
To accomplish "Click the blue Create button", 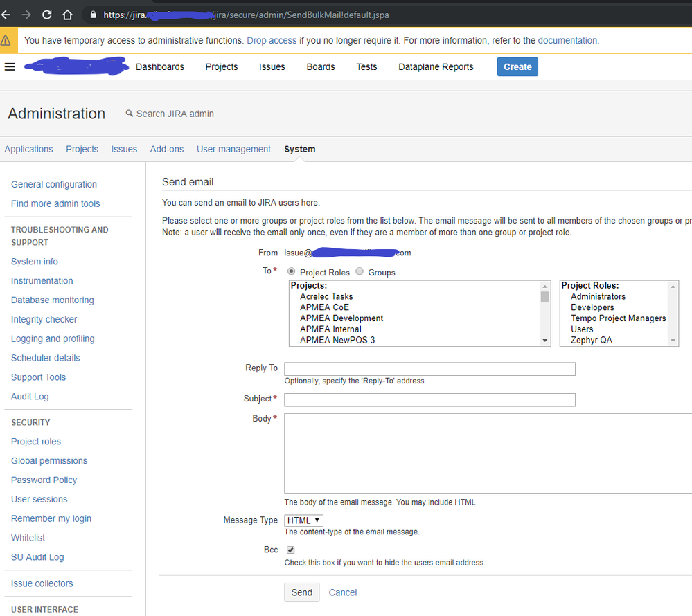I will (517, 66).
